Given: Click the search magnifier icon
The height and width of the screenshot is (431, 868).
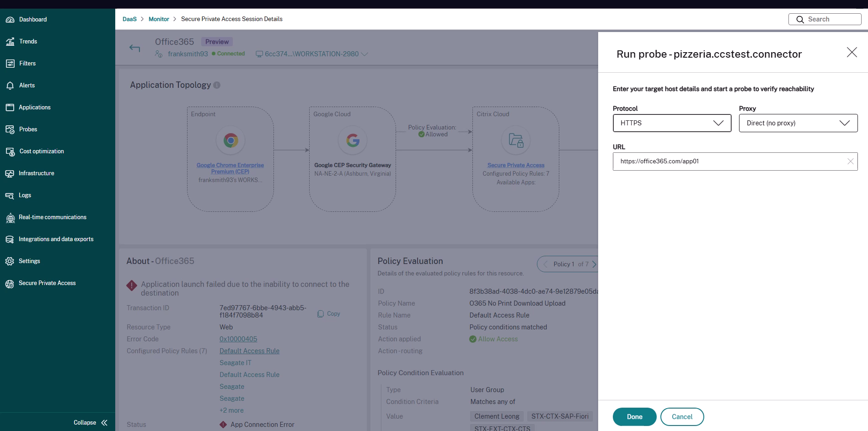Looking at the screenshot, I should [800, 19].
